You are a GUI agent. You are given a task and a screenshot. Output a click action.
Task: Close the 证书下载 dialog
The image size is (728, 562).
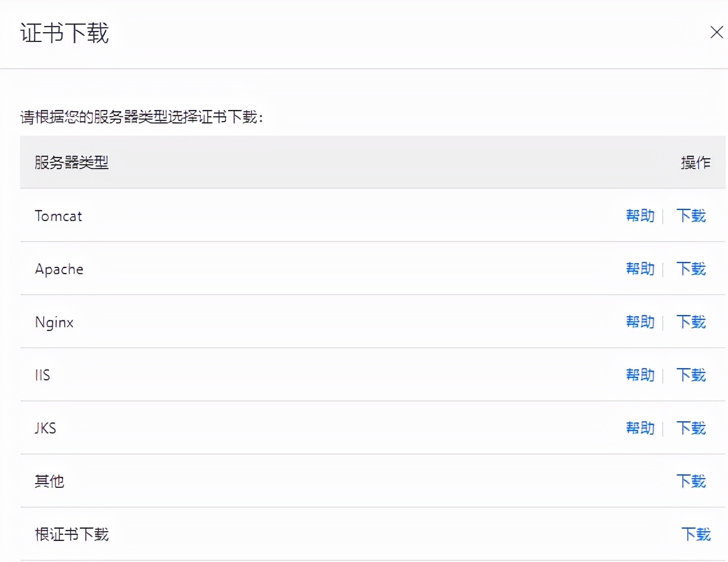point(716,32)
